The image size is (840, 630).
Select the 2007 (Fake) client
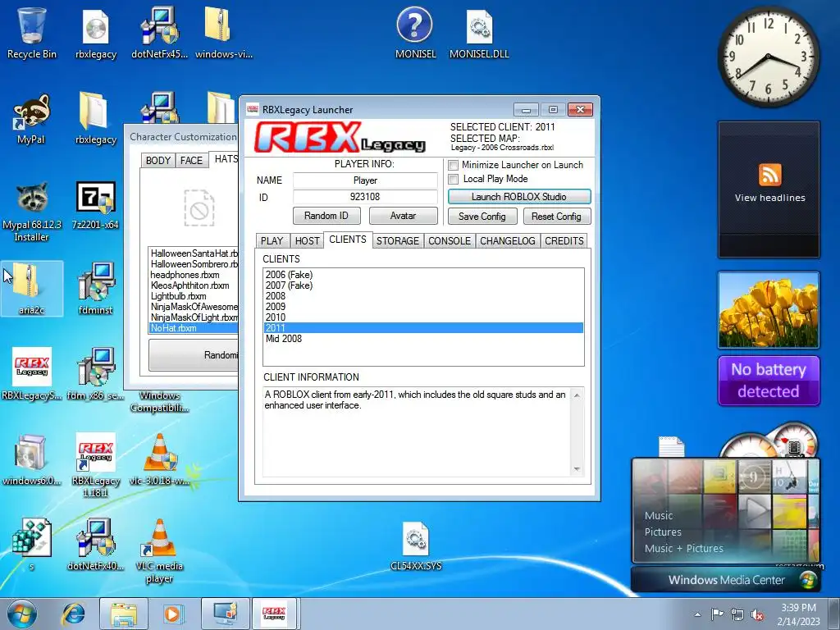point(423,285)
